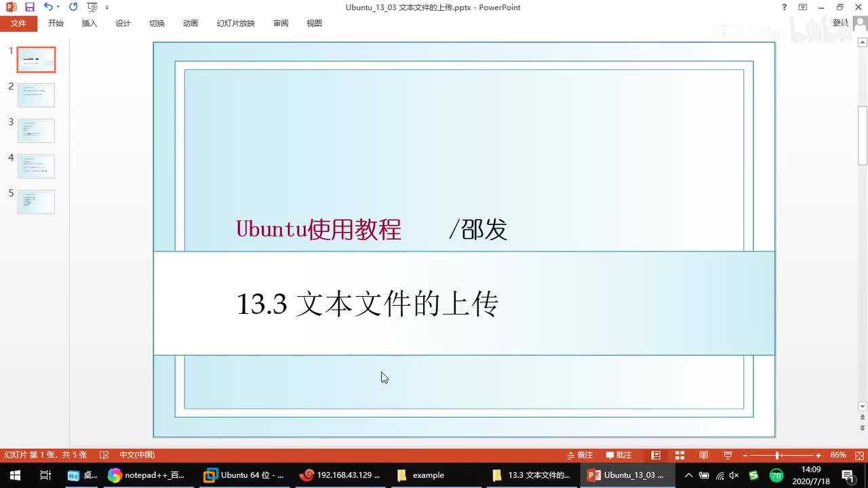Select slide 1 thumbnail
The image size is (868, 488).
point(36,60)
